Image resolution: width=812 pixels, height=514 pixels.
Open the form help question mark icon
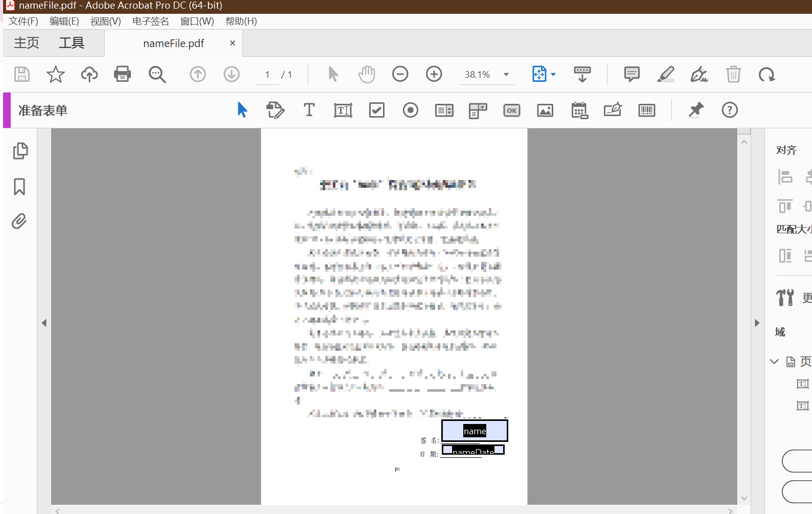[730, 110]
